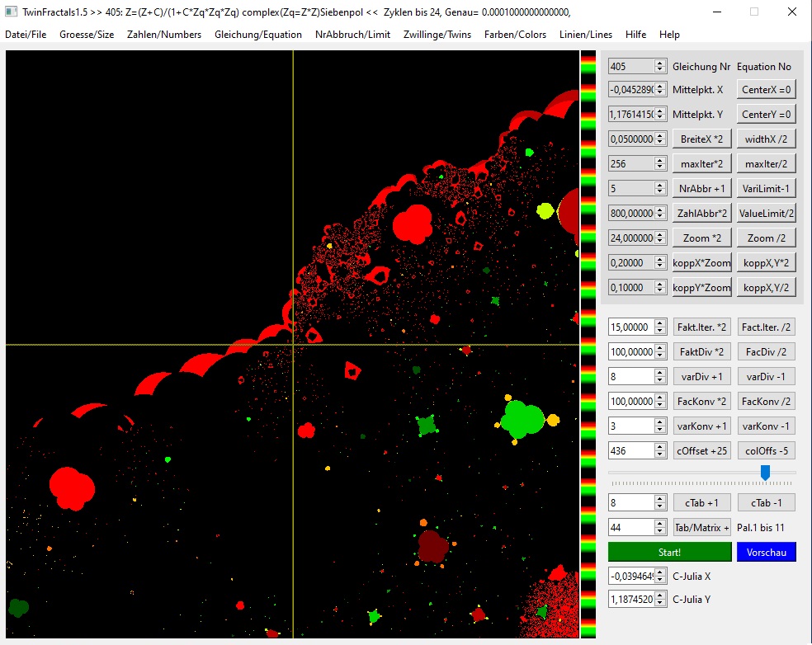The width and height of the screenshot is (812, 645).
Task: Click the Zoom *2 button
Action: click(701, 238)
